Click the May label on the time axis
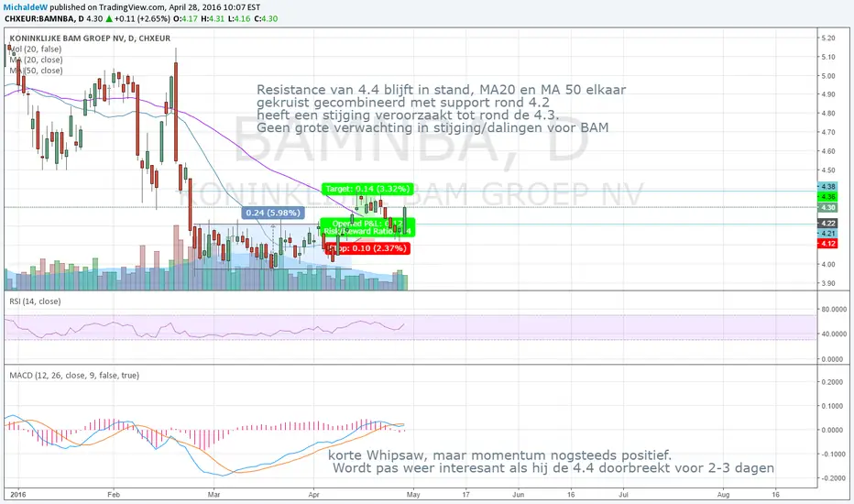854x504 pixels. coord(413,495)
